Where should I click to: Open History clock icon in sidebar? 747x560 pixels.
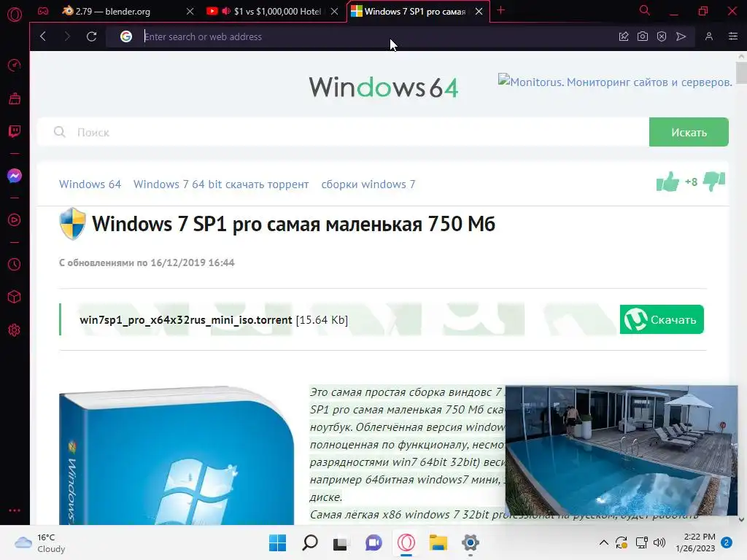tap(15, 264)
